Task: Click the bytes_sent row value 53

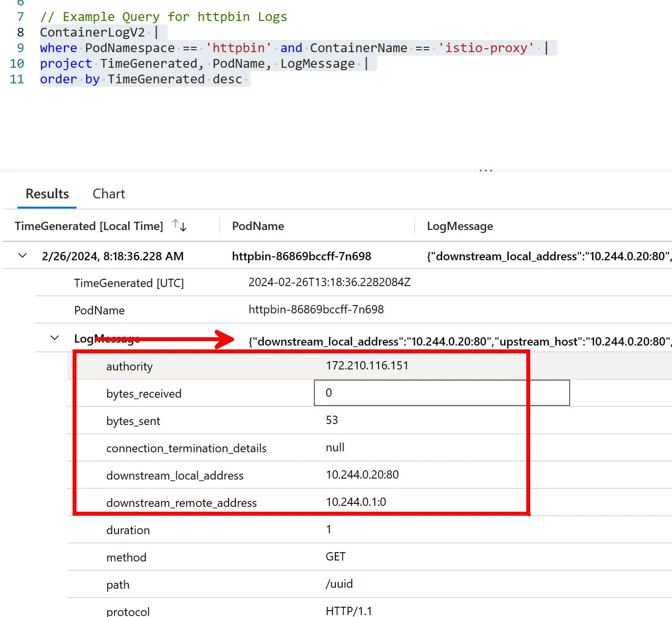Action: 332,420
